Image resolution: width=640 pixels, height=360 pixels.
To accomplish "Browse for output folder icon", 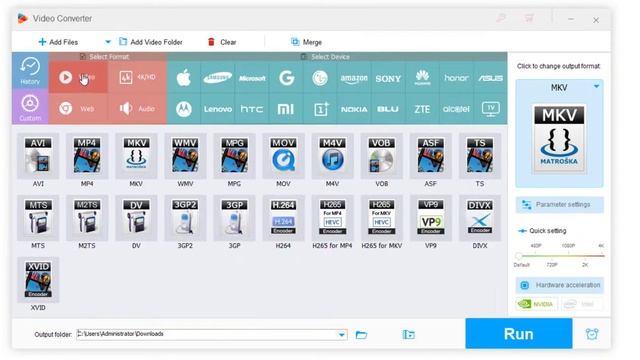I will (361, 335).
